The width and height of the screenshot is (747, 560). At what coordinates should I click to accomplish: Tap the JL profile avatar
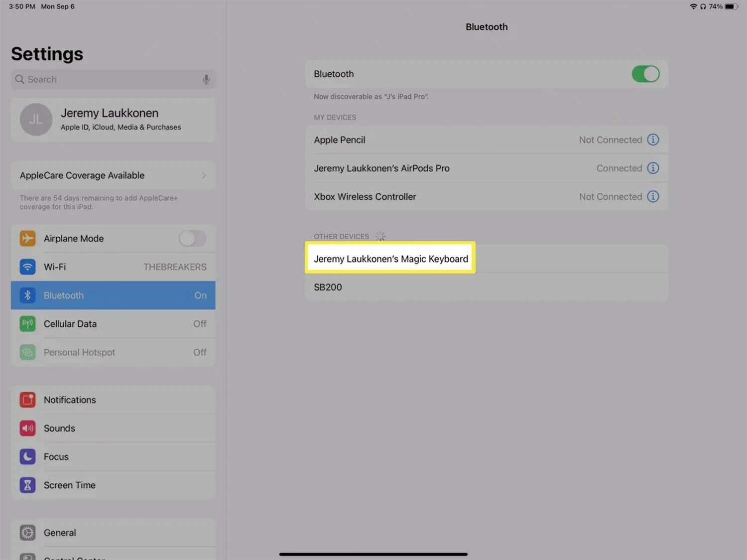point(36,120)
